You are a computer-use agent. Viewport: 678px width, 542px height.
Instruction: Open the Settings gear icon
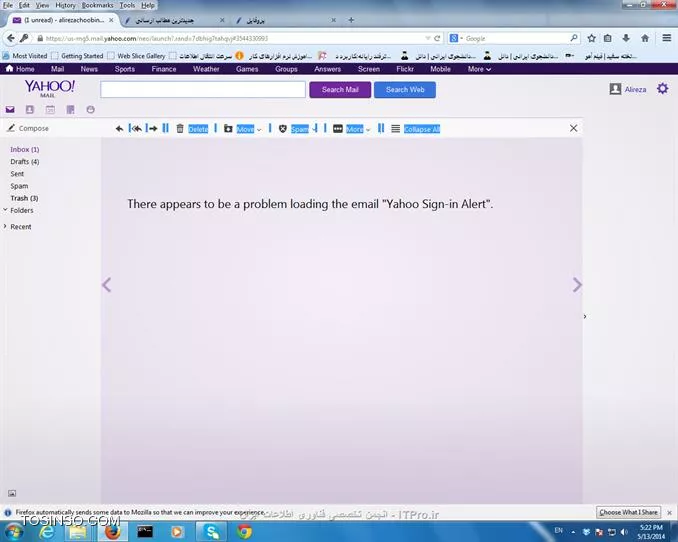tap(662, 89)
